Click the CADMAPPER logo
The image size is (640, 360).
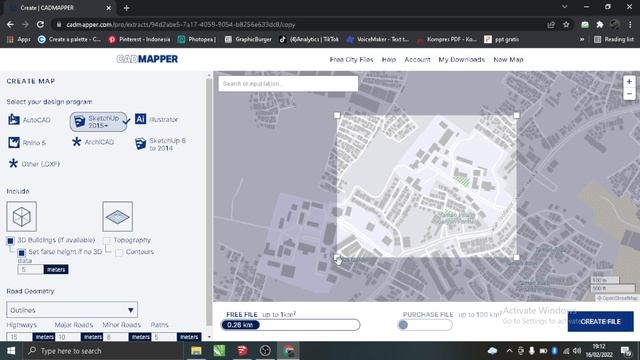point(147,59)
